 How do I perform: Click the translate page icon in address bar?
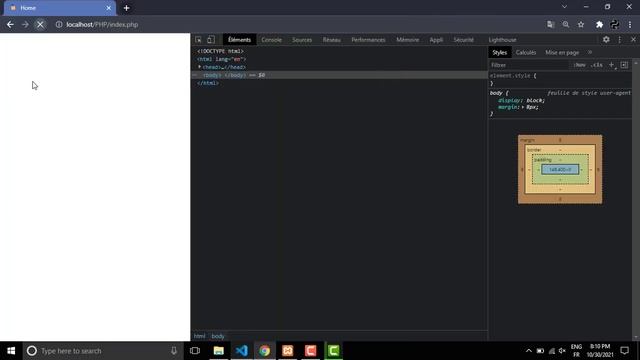coord(551,24)
